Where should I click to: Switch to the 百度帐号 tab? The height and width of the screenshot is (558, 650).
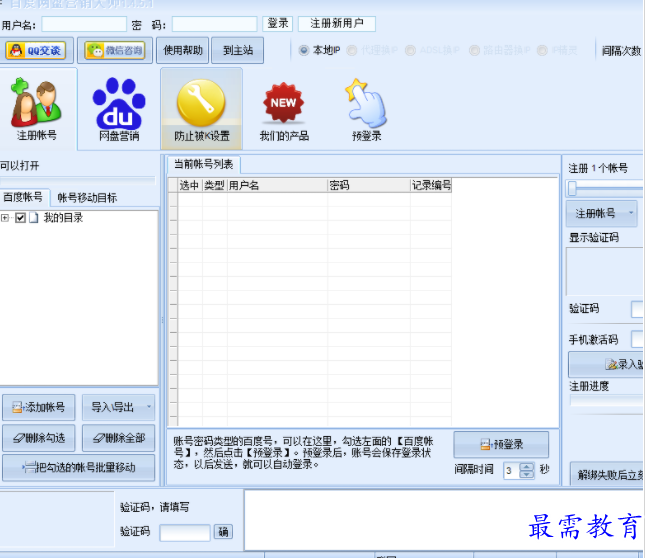(23, 197)
